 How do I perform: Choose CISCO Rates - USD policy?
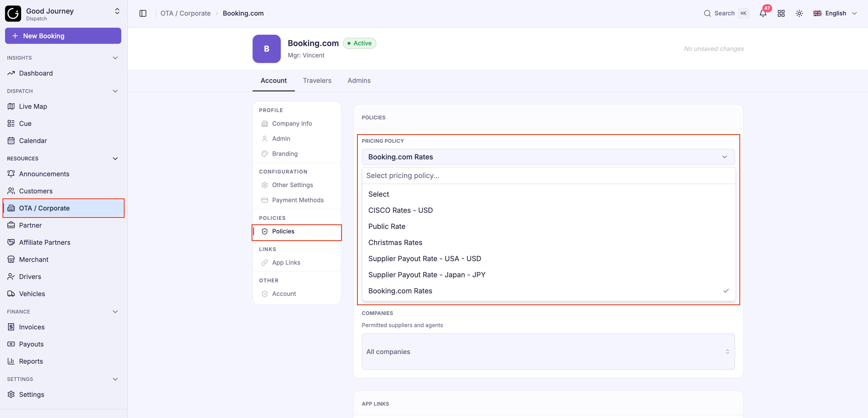click(548, 211)
